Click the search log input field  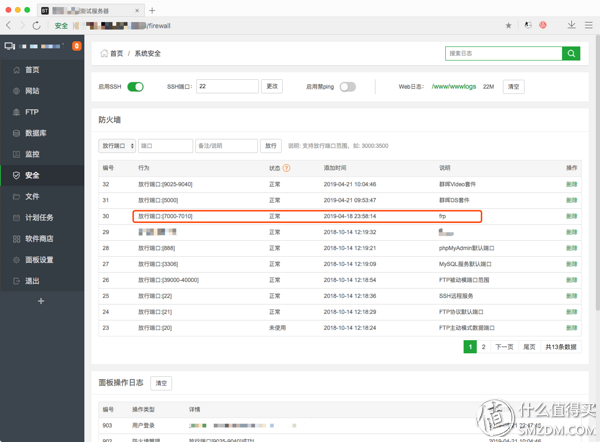[x=504, y=54]
